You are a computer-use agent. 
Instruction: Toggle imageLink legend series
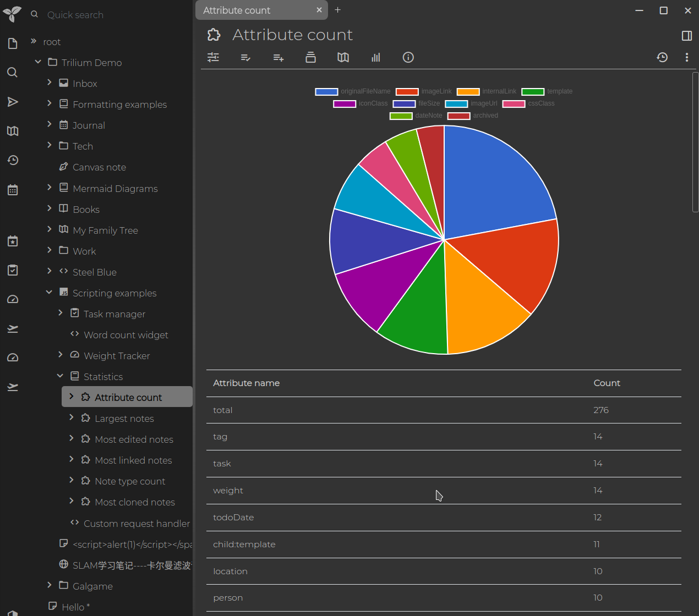tap(424, 91)
